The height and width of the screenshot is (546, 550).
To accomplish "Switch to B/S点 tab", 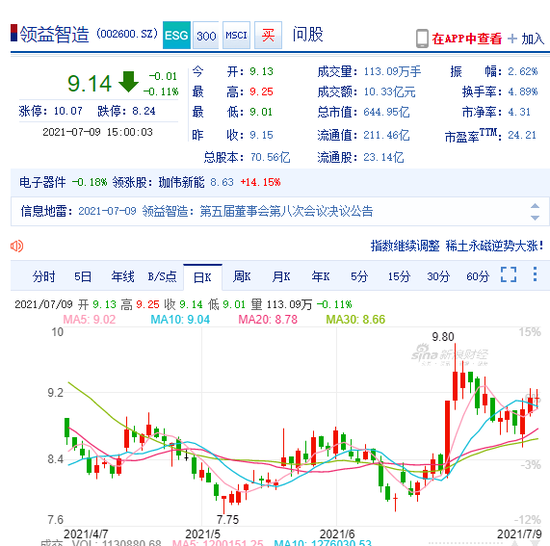I will [162, 276].
